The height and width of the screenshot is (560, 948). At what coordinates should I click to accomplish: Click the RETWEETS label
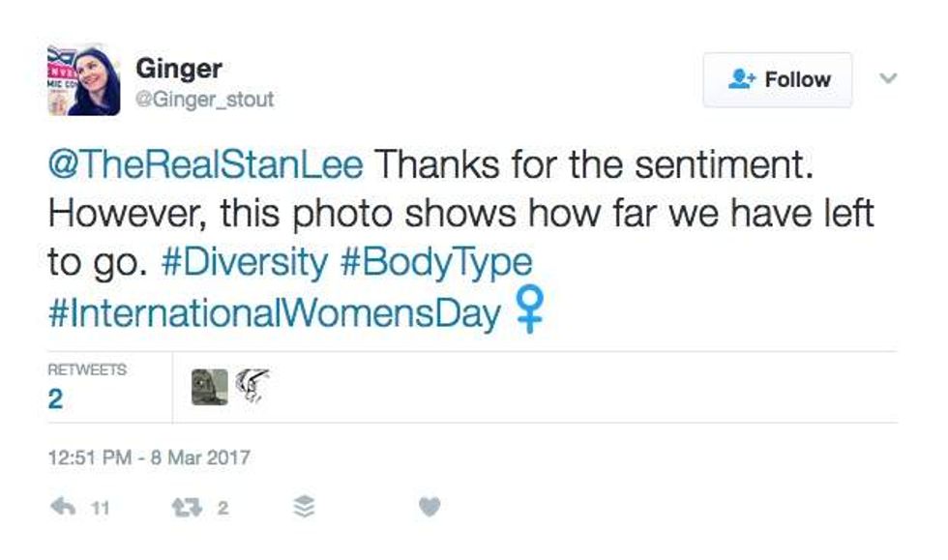click(86, 369)
